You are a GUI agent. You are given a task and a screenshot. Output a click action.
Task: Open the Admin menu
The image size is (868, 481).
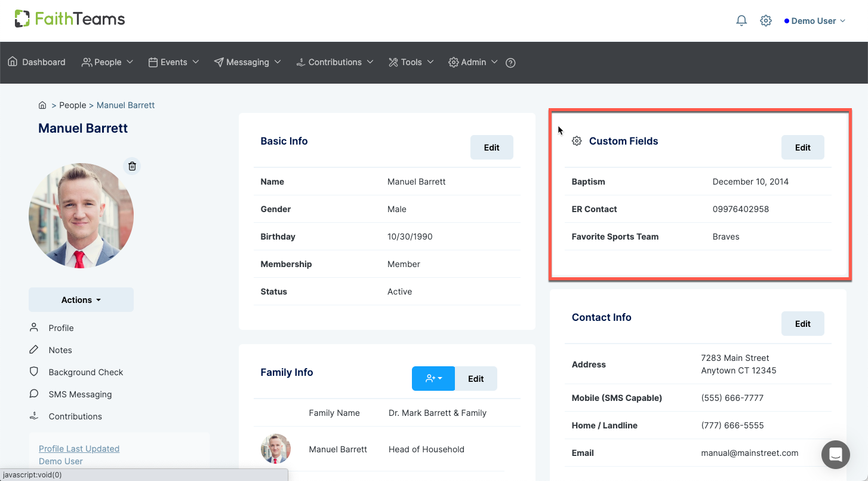[x=473, y=62]
